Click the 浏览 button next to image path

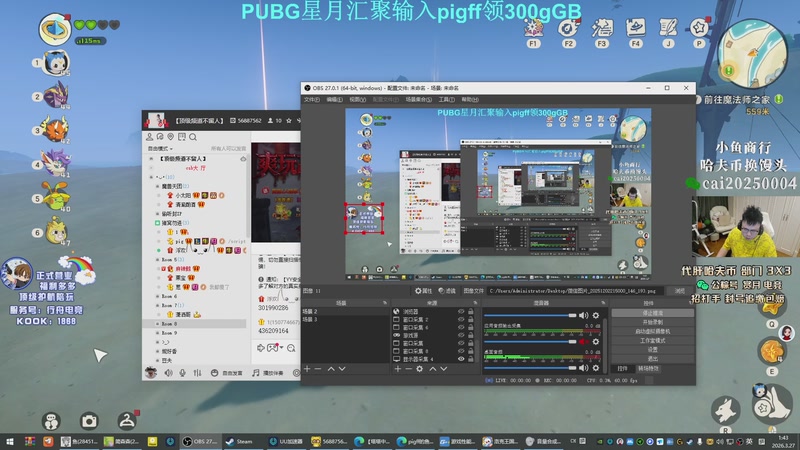pyautogui.click(x=680, y=291)
